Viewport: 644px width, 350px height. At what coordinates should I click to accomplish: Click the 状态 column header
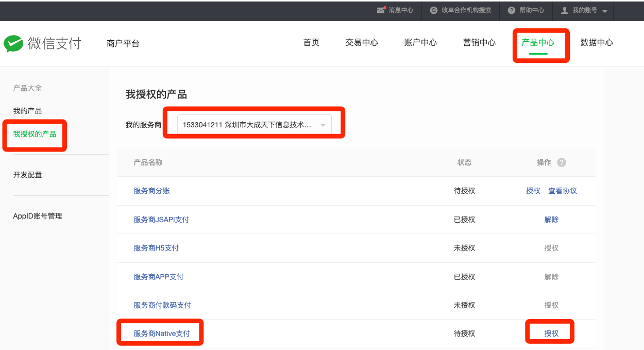[464, 162]
